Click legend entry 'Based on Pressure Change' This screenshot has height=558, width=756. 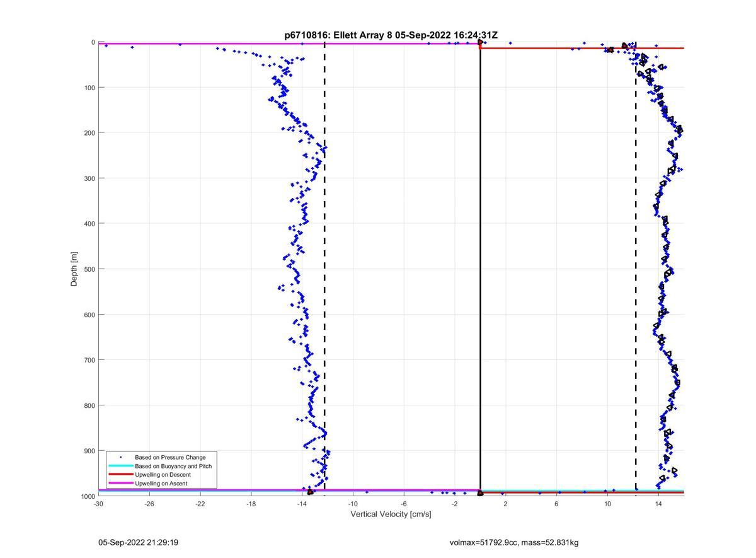pos(170,457)
